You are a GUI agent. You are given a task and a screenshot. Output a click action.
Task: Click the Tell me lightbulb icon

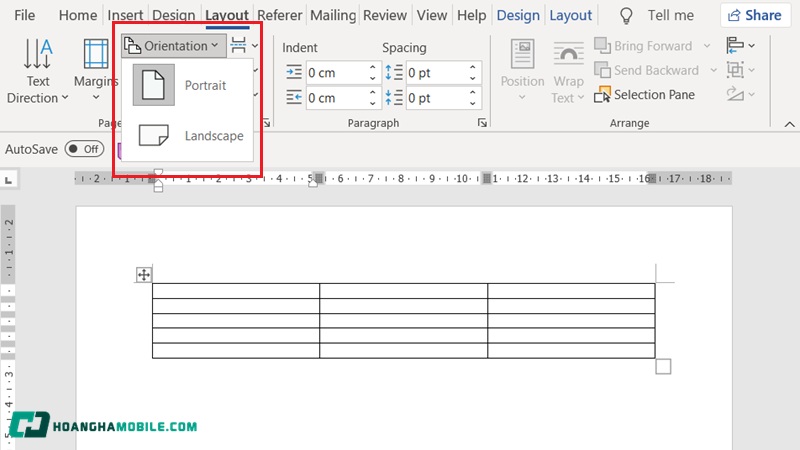tap(627, 16)
